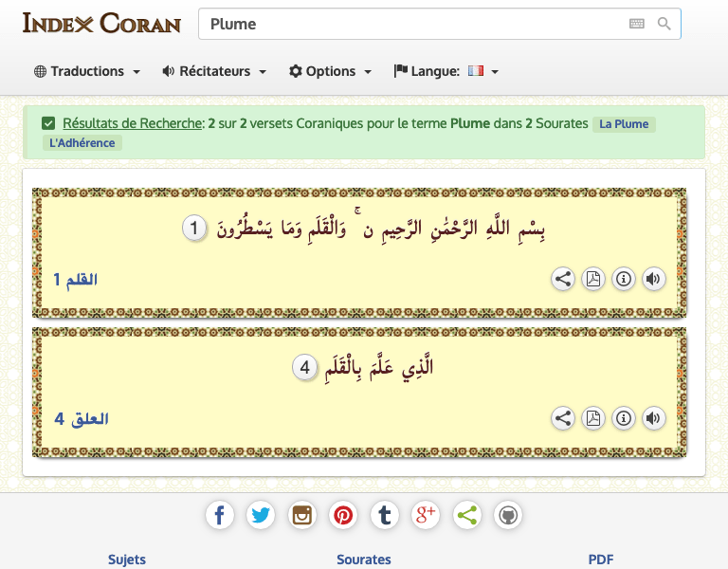Image resolution: width=728 pixels, height=569 pixels.
Task: Share page on Facebook
Action: [219, 516]
